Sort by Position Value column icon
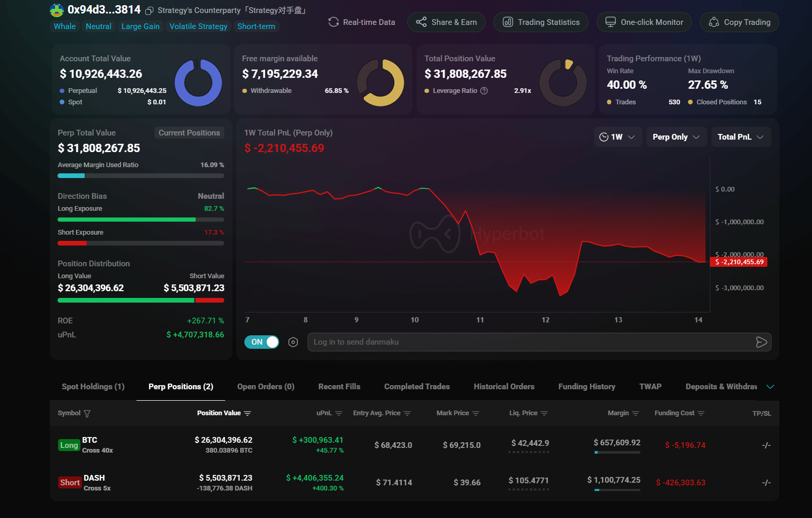 (x=247, y=414)
